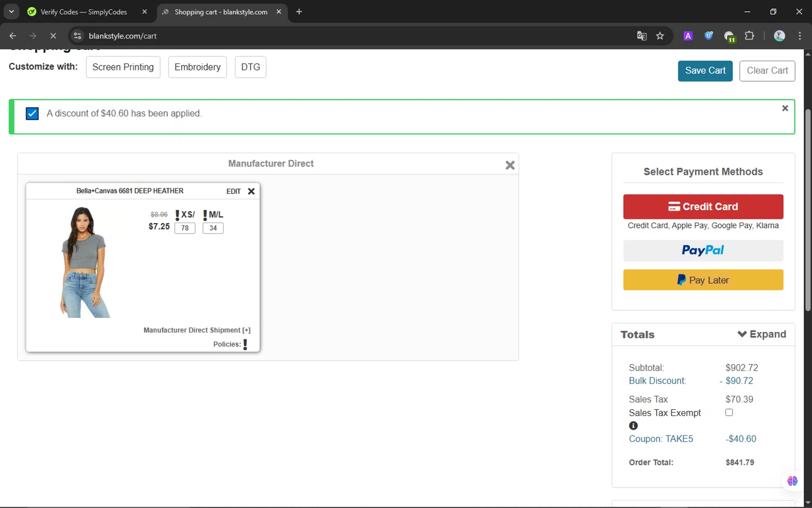The height and width of the screenshot is (508, 812).
Task: Open the tab search dropdown arrow
Action: 11,11
